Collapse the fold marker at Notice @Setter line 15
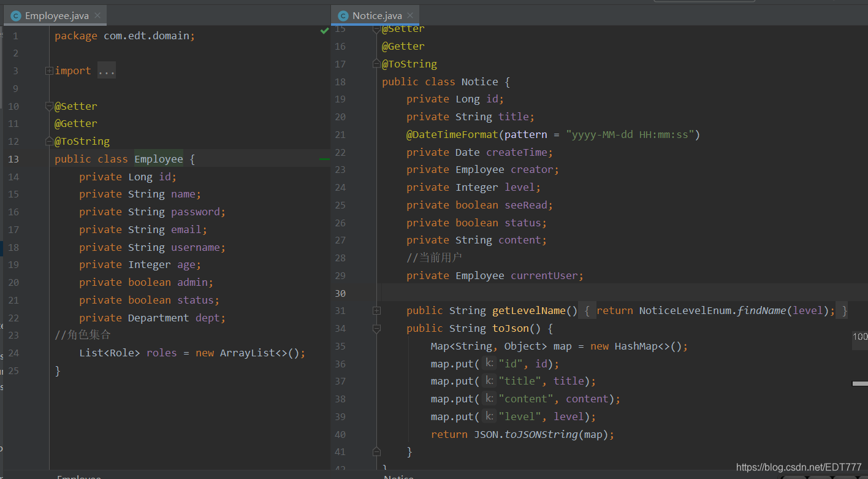Image resolution: width=868 pixels, height=479 pixels. (x=376, y=29)
